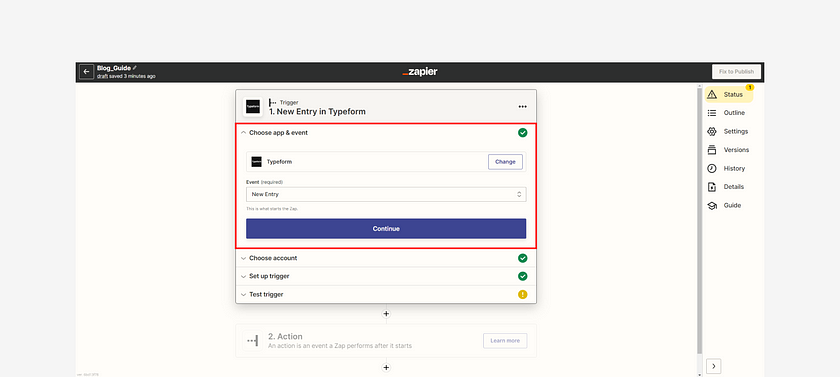The height and width of the screenshot is (377, 840).
Task: Click the back arrow button
Action: [86, 72]
